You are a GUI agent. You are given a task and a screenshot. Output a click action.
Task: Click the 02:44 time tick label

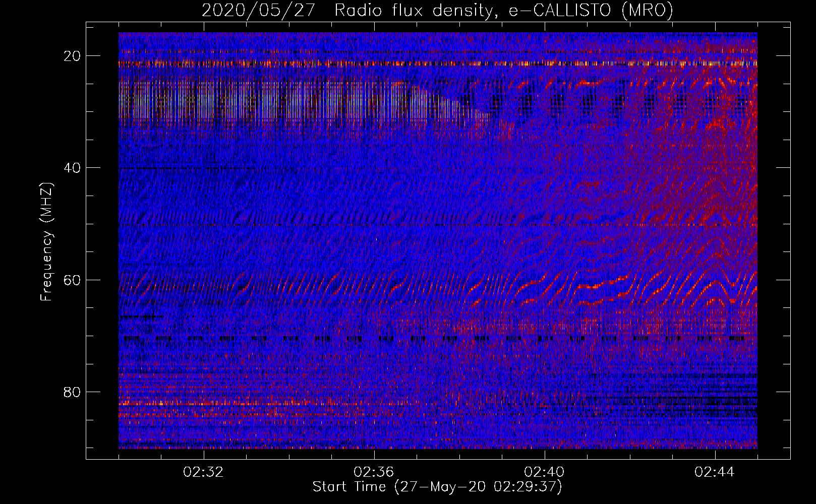tap(715, 472)
